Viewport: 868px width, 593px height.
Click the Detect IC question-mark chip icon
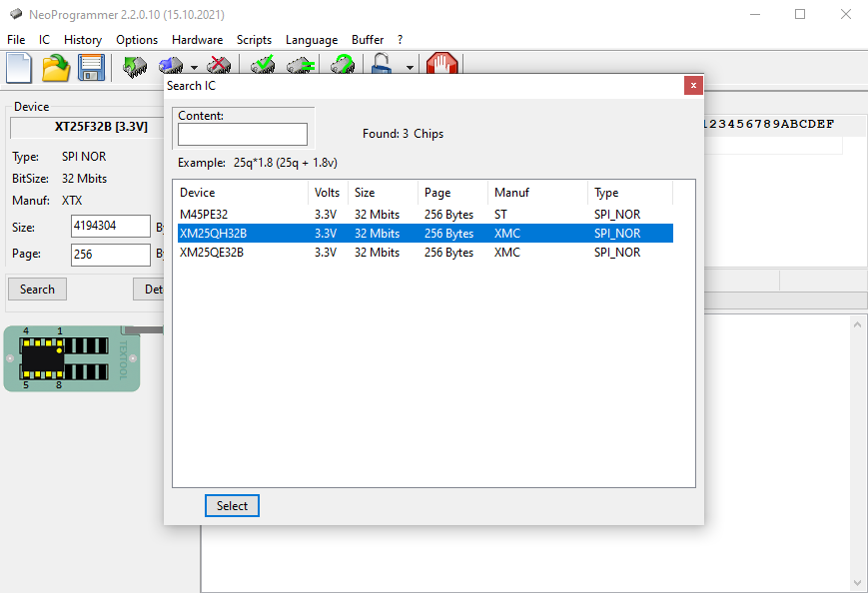click(343, 64)
